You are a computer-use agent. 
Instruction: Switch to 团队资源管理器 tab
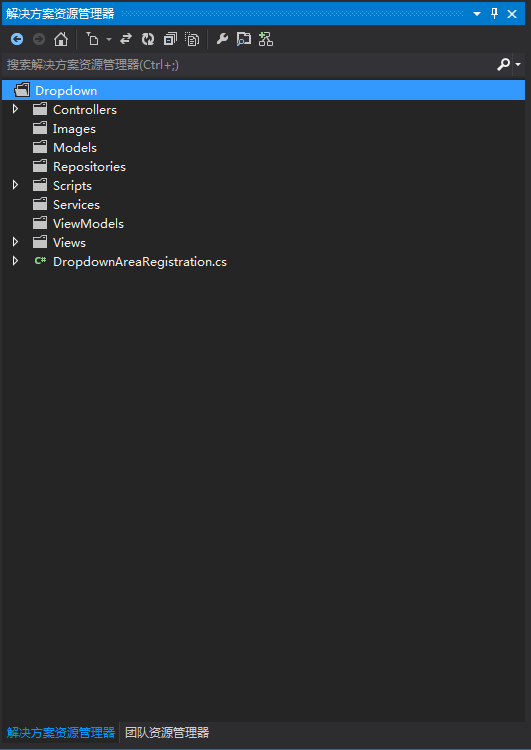pyautogui.click(x=167, y=732)
